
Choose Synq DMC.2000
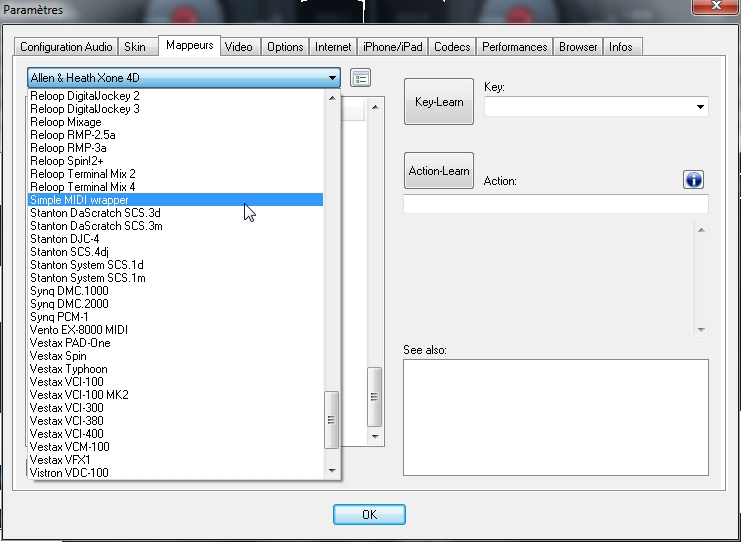pyautogui.click(x=175, y=304)
